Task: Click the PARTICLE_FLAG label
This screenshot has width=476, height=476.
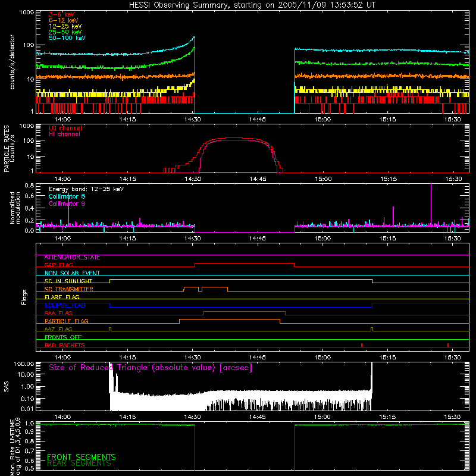Action: [x=67, y=321]
